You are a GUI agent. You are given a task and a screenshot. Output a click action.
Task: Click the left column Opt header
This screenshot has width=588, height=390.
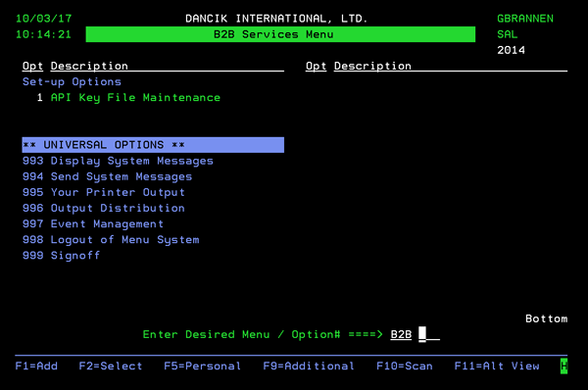(32, 66)
